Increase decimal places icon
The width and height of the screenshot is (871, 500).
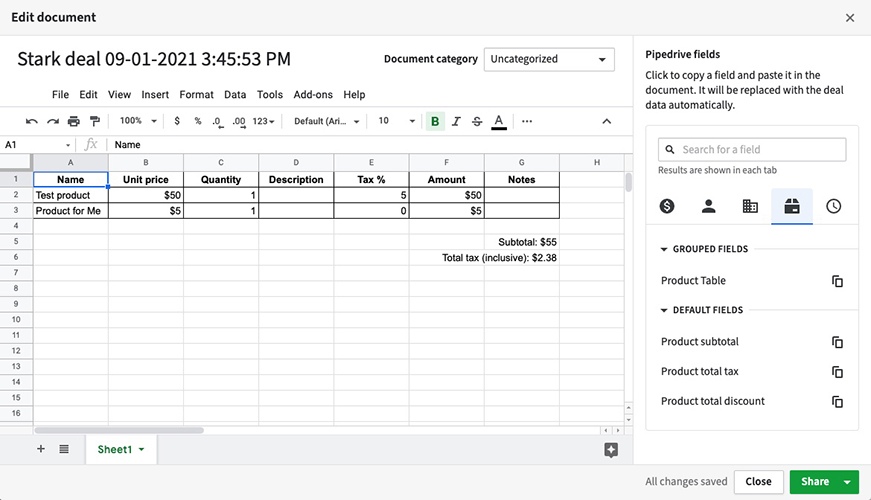pyautogui.click(x=239, y=122)
